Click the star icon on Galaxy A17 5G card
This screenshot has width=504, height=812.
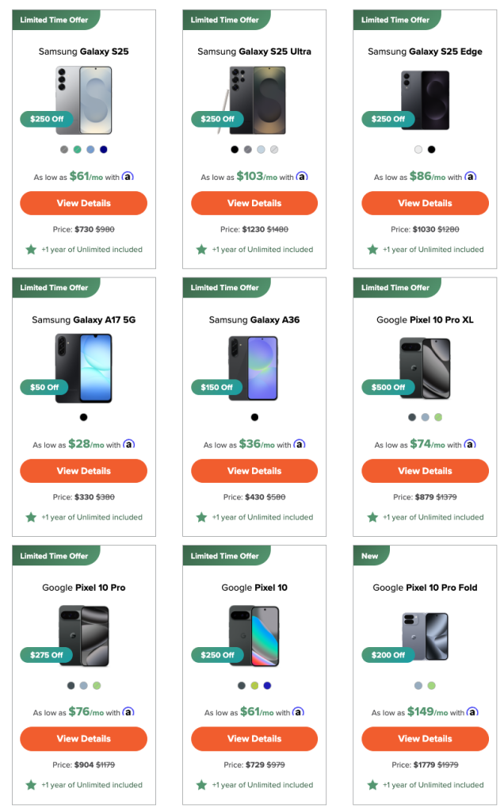click(31, 517)
